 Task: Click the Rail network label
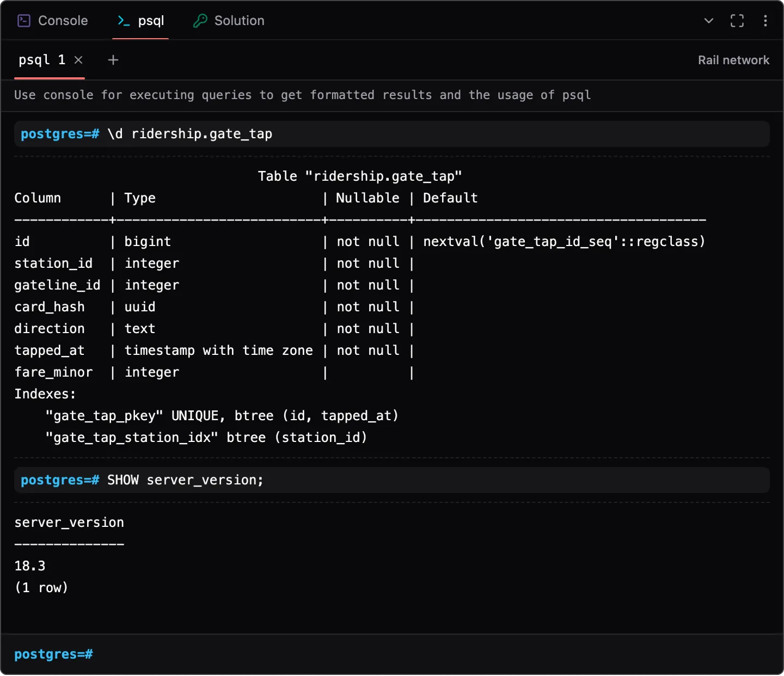pyautogui.click(x=733, y=60)
